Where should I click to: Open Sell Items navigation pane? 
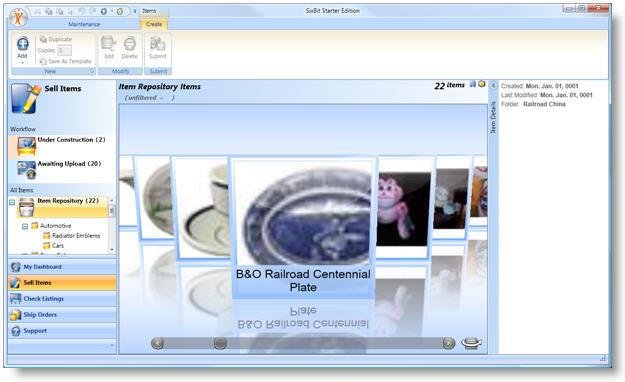(x=62, y=283)
